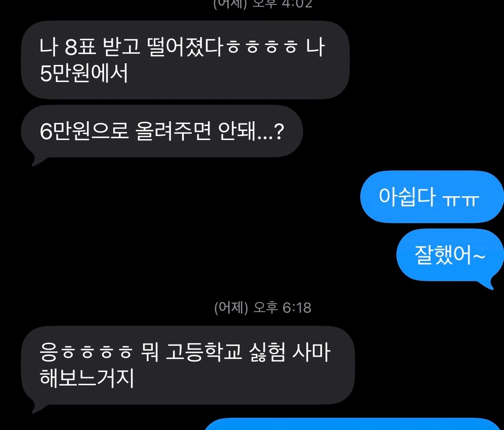Tap the message starting "나 8표 받고"
The image size is (504, 430).
pyautogui.click(x=185, y=60)
